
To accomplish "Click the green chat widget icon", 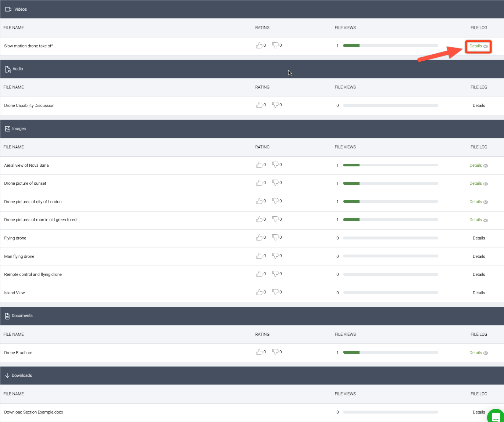I will [496, 416].
